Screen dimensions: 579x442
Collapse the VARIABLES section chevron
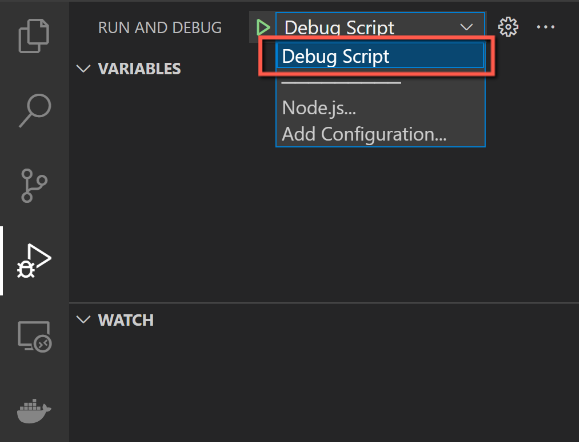[83, 68]
